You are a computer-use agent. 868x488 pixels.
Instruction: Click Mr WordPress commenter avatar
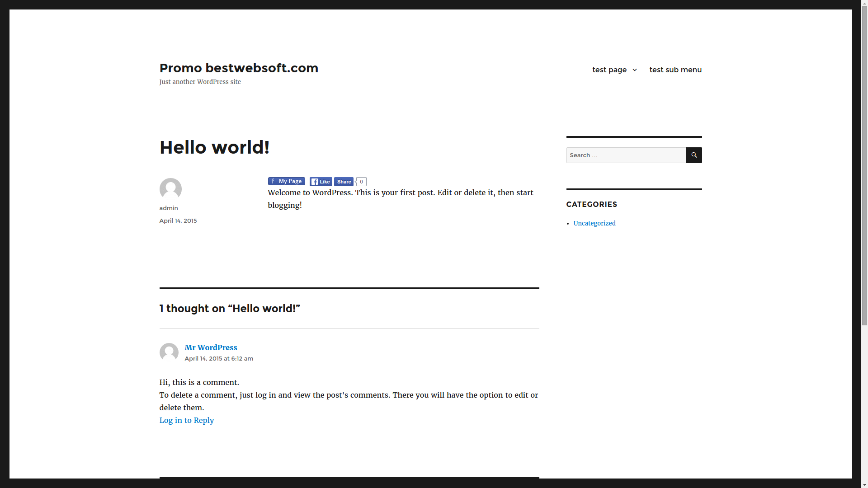click(x=169, y=352)
